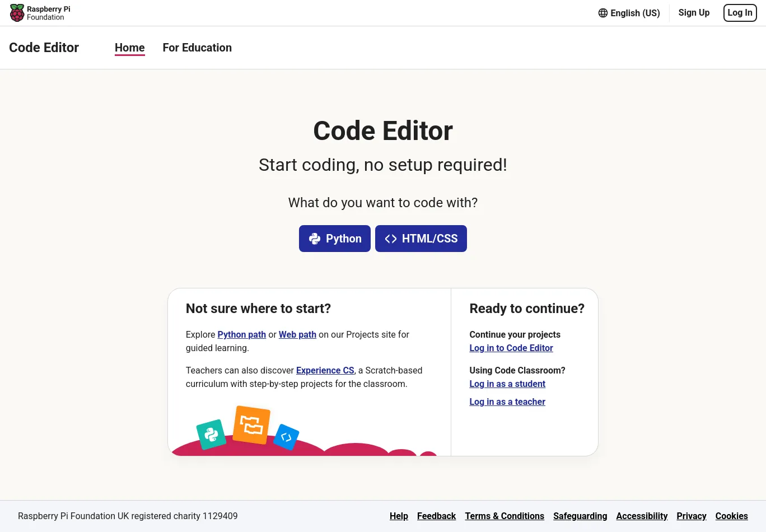
Task: Open the Privacy footer link
Action: 692,516
